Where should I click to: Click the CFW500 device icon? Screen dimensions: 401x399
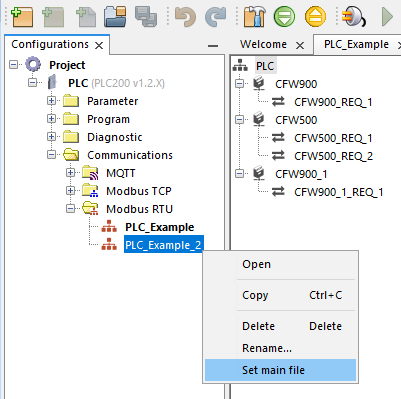259,119
